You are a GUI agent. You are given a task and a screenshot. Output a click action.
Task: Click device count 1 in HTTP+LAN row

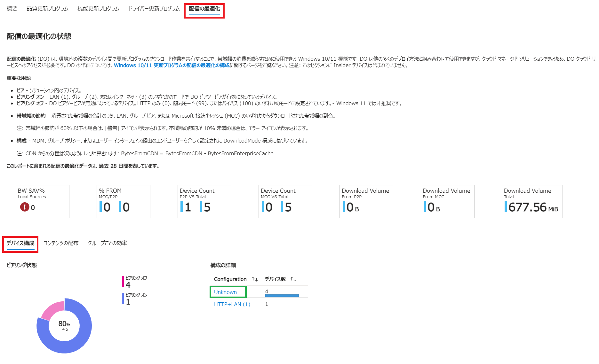click(267, 304)
